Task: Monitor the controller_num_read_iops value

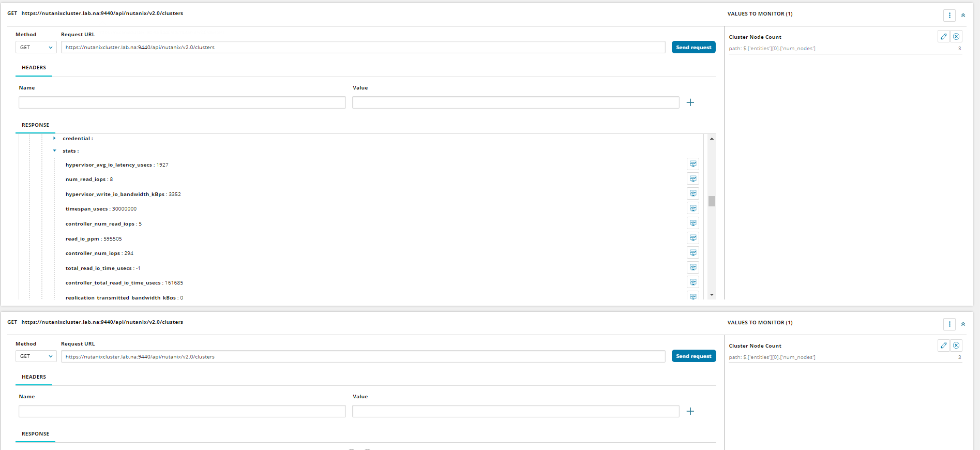Action: click(693, 223)
